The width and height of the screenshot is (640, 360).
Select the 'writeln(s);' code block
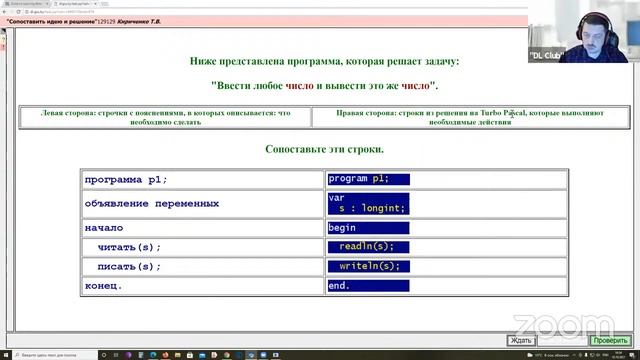pos(369,266)
